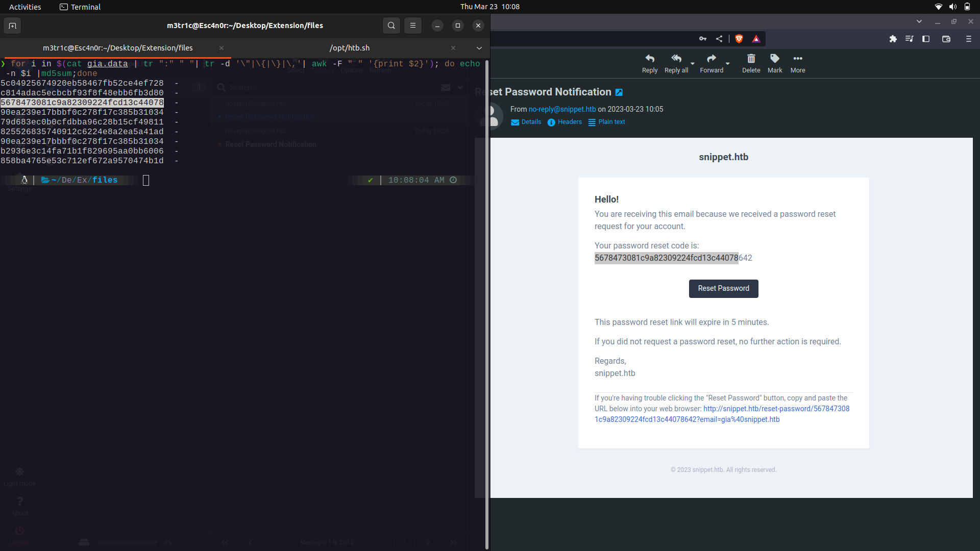The image size is (980, 551).
Task: Show the message Headers
Action: (x=565, y=122)
